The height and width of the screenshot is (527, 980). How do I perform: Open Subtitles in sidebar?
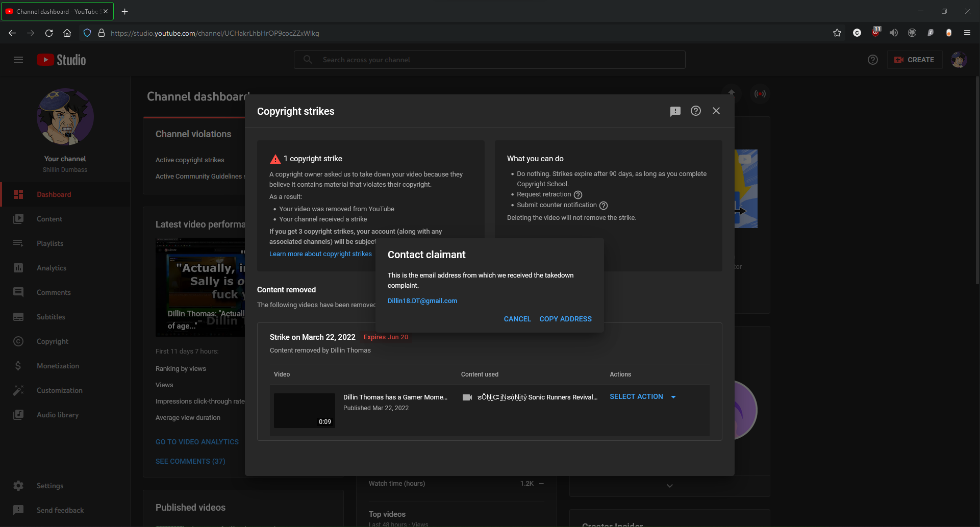click(65, 317)
